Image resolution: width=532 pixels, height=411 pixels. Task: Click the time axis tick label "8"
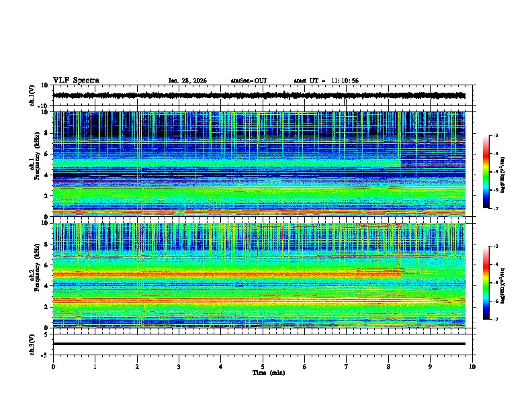(x=388, y=367)
